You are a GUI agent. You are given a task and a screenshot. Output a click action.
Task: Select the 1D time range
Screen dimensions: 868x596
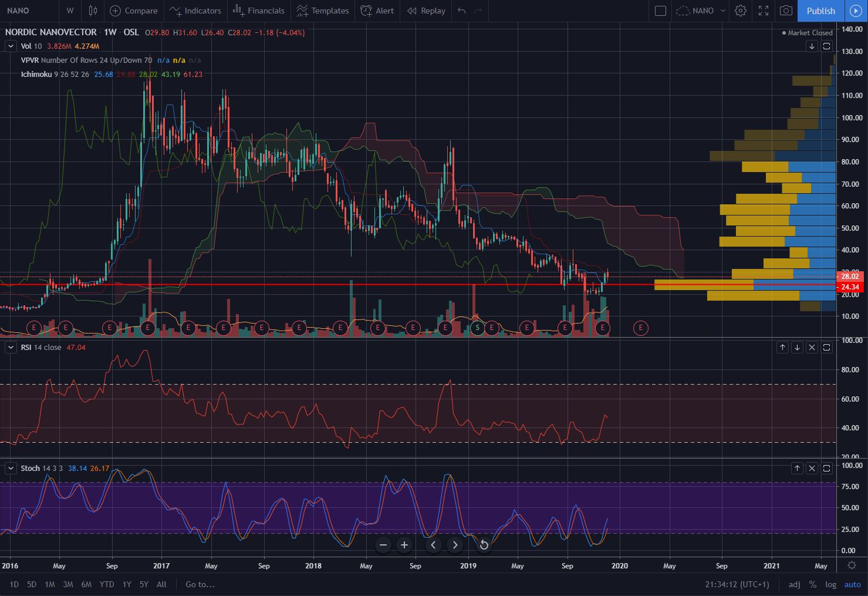(x=14, y=584)
